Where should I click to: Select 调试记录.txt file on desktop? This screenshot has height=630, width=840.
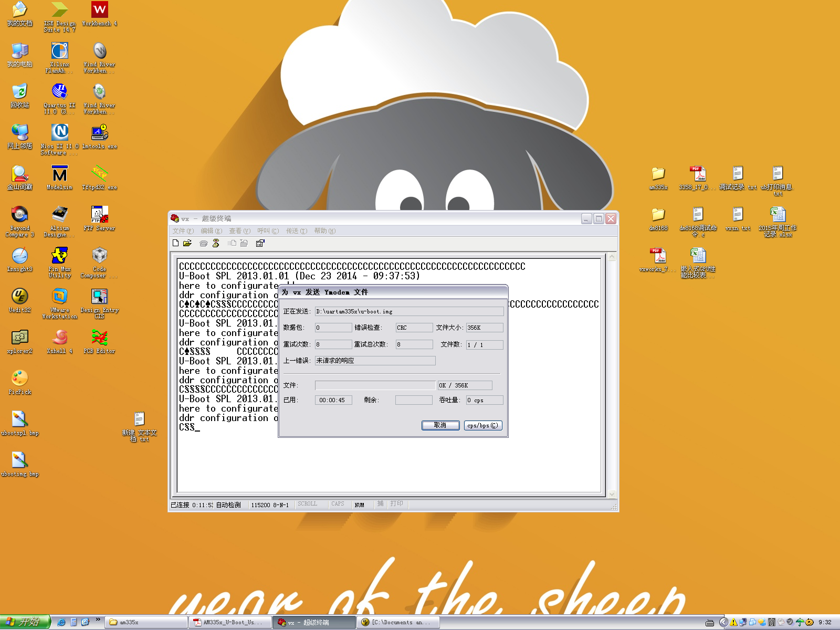738,178
